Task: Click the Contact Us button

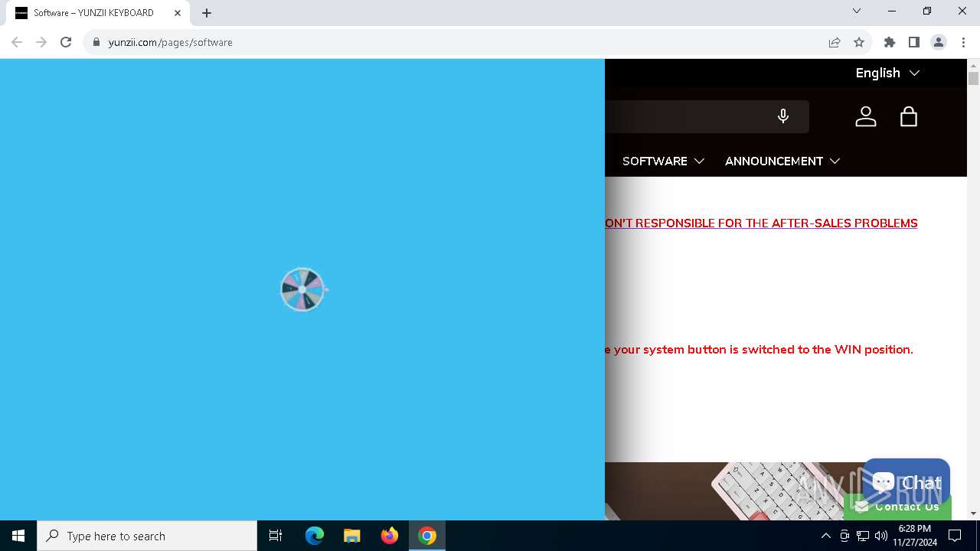Action: tap(897, 507)
